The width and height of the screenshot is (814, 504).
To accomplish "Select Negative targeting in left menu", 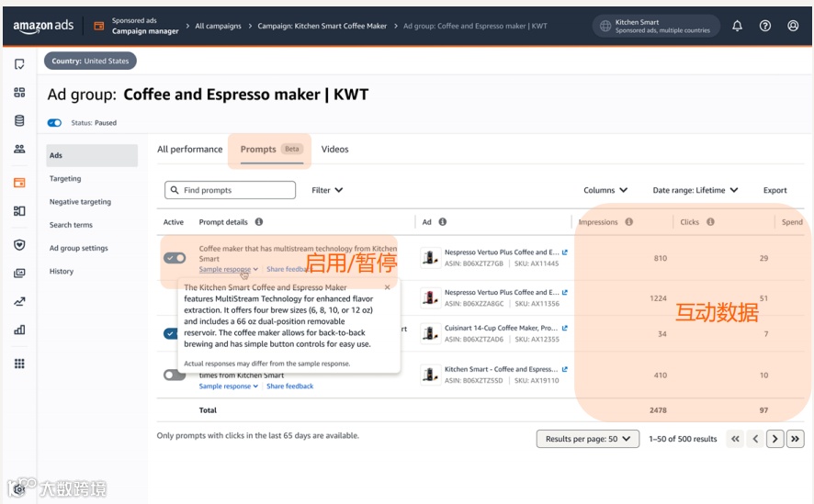I will click(80, 202).
